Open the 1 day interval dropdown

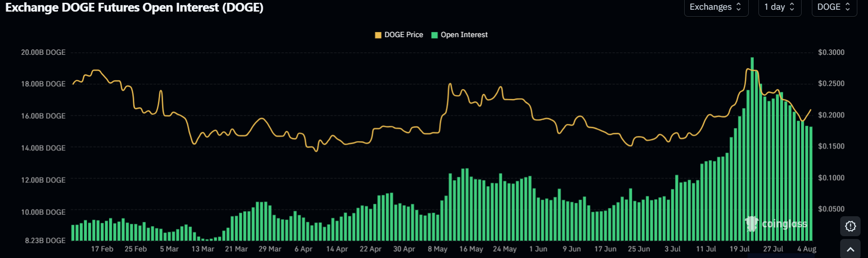(x=780, y=7)
